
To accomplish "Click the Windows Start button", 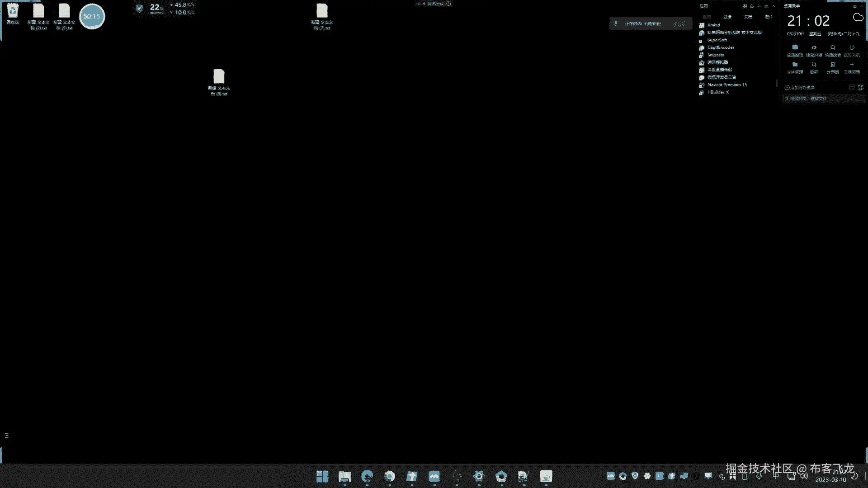I will click(x=322, y=476).
